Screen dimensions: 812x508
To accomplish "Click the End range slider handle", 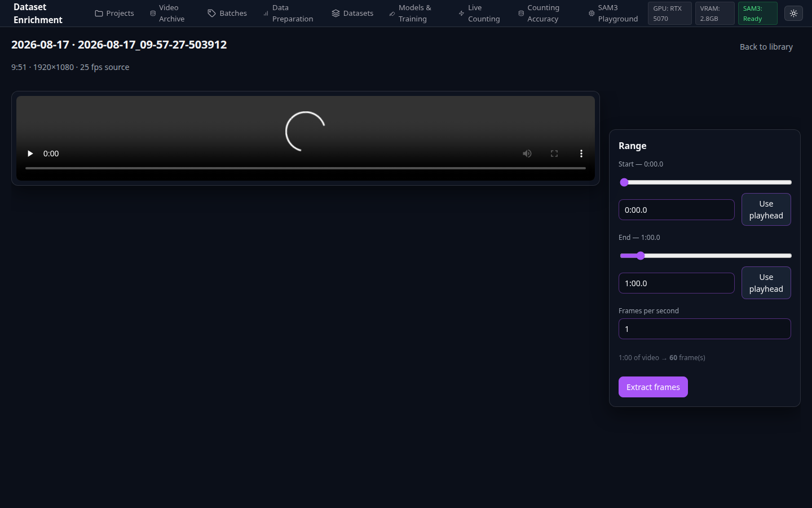I will 641,256.
